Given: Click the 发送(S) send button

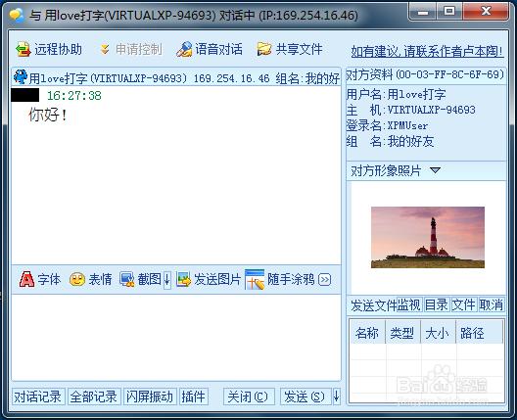Looking at the screenshot, I should 305,397.
